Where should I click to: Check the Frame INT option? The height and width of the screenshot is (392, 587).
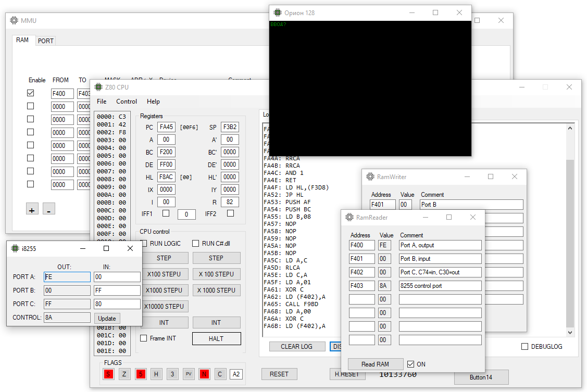pyautogui.click(x=143, y=338)
